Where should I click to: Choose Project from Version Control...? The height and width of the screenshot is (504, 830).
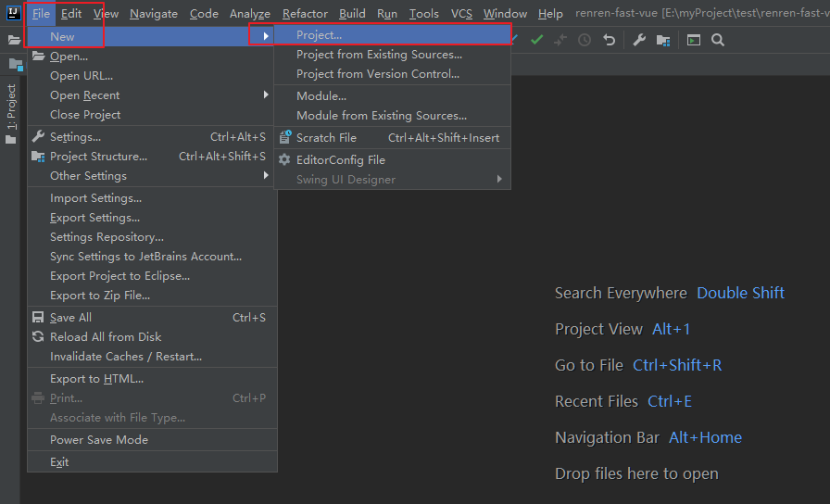click(x=392, y=74)
